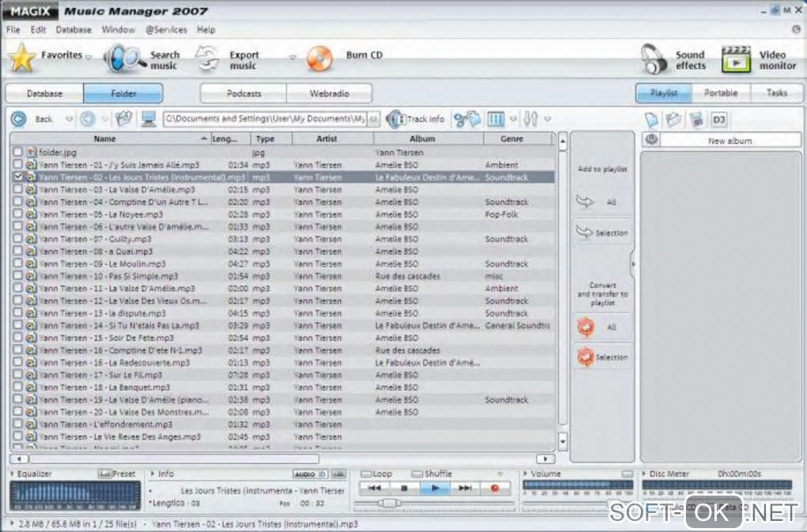Image resolution: width=807 pixels, height=532 pixels.
Task: Open the Back history dropdown arrow
Action: [69, 119]
